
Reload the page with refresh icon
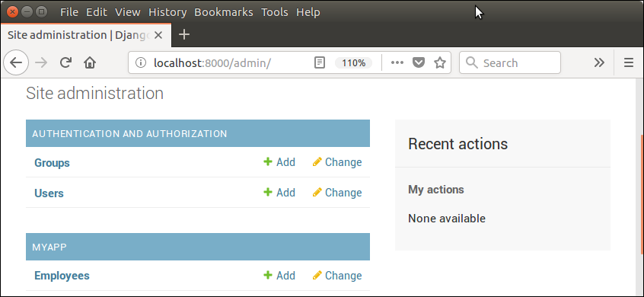(x=65, y=63)
